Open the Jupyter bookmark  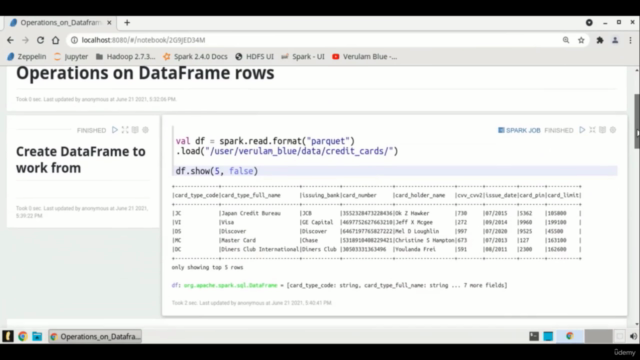click(x=71, y=56)
